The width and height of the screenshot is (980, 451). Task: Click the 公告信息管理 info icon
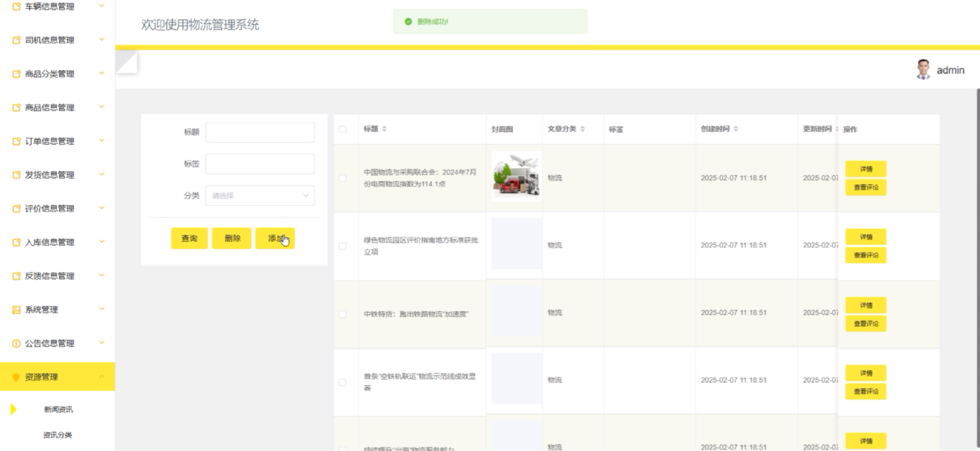[x=16, y=344]
